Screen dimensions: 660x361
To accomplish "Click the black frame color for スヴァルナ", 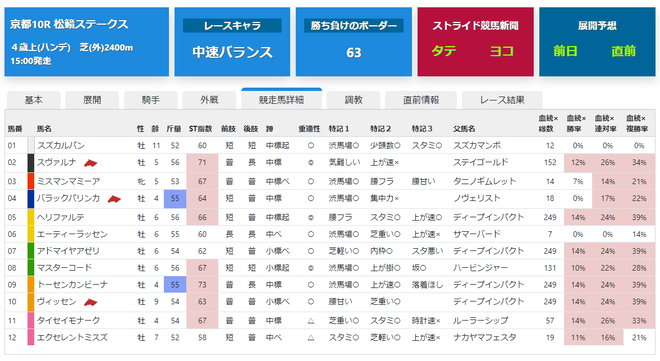I will 31,163.
